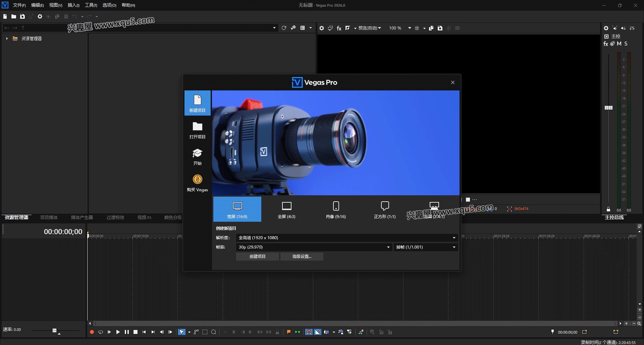Viewport: 644px width, 345px height.
Task: Select the selection edit tool (dashed rectangle)
Action: tap(205, 332)
